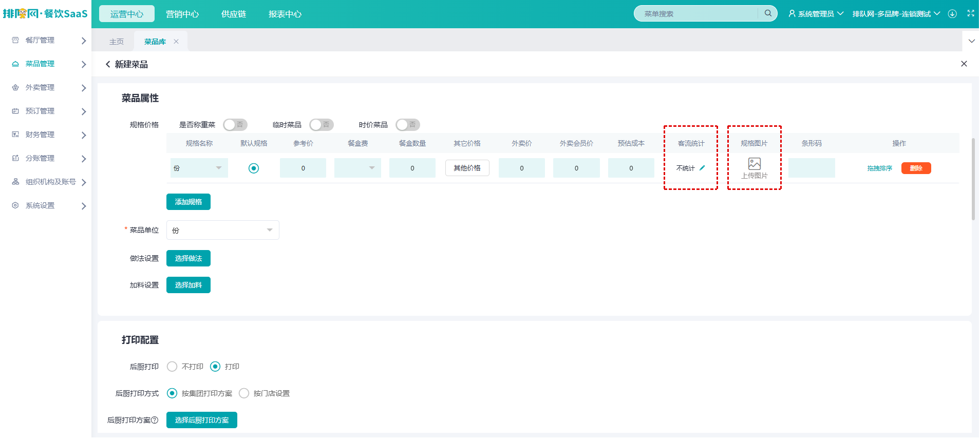Open help icon beside 后厨打印方案

pos(155,420)
